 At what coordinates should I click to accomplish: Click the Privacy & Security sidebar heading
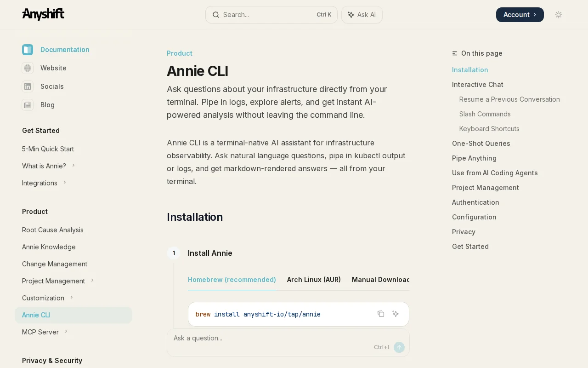[x=52, y=361]
